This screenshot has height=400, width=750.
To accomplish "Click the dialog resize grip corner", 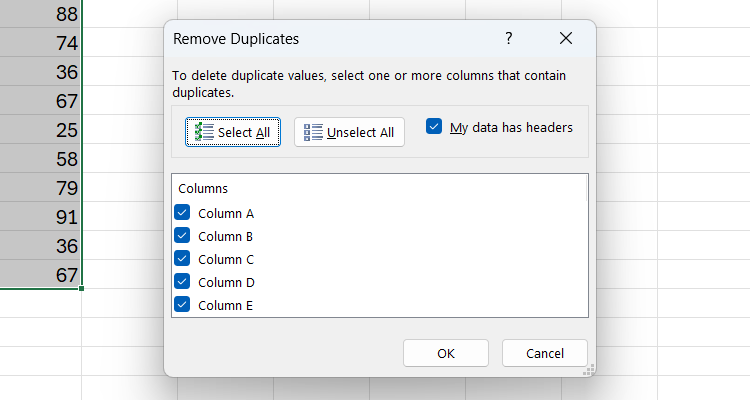I will pyautogui.click(x=589, y=370).
